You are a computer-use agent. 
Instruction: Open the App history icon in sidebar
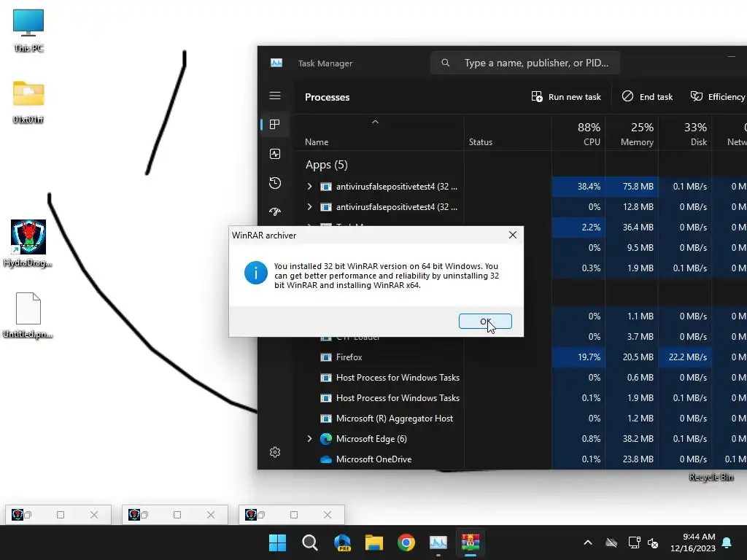pos(275,183)
